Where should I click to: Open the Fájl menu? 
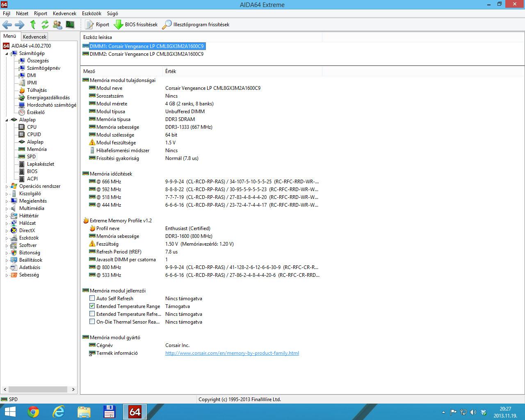7,14
